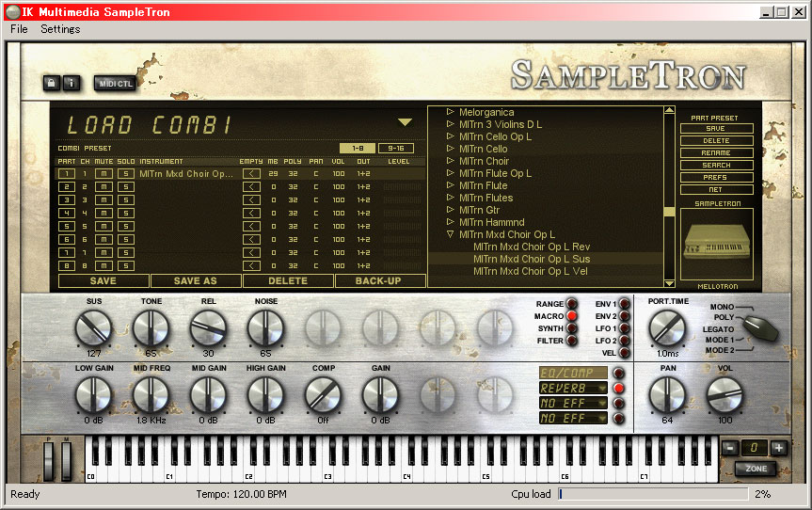Click the play mode rotary switch
812x510 pixels.
point(760,328)
